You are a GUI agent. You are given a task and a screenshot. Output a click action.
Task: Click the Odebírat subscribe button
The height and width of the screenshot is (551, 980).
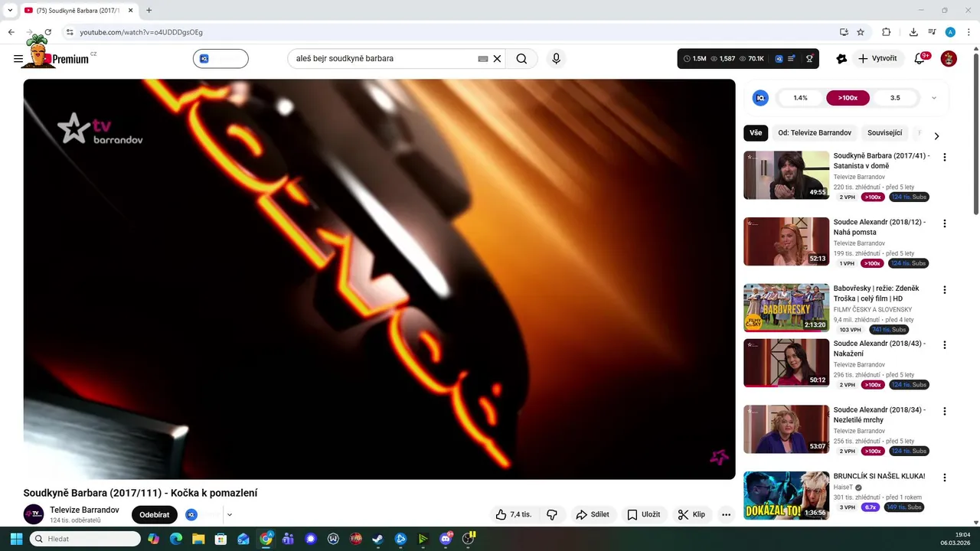(x=155, y=515)
